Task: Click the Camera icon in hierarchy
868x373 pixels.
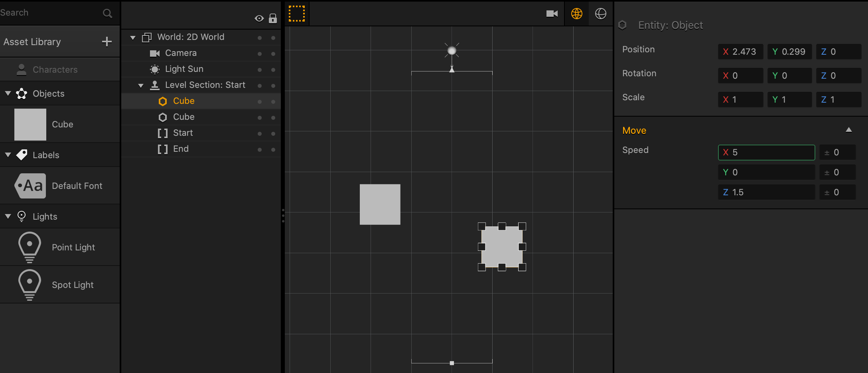Action: point(155,53)
